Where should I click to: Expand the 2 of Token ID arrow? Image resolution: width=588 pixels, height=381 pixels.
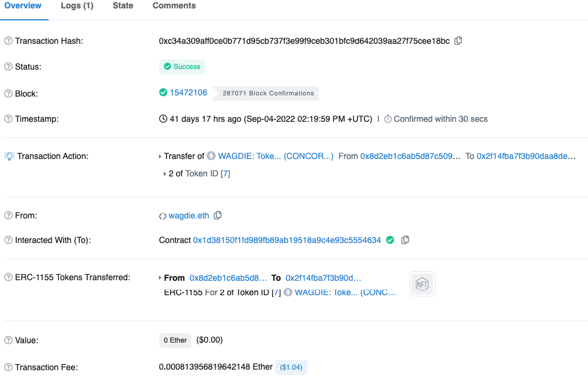coord(165,174)
